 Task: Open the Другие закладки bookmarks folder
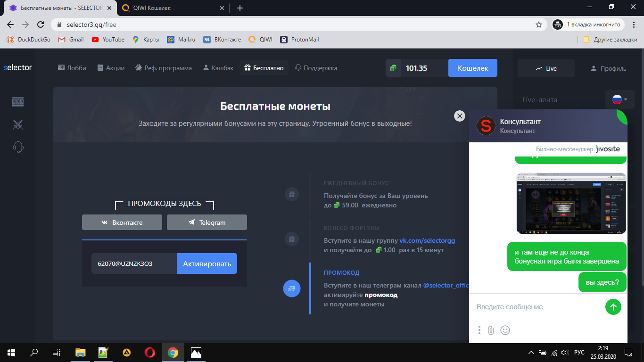(610, 40)
